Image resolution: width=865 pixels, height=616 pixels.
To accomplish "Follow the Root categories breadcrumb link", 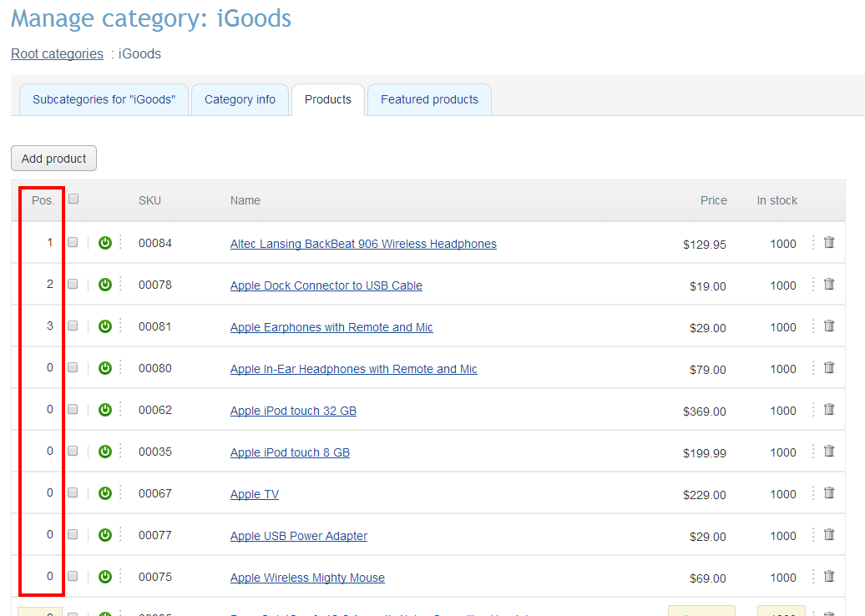I will pos(58,54).
